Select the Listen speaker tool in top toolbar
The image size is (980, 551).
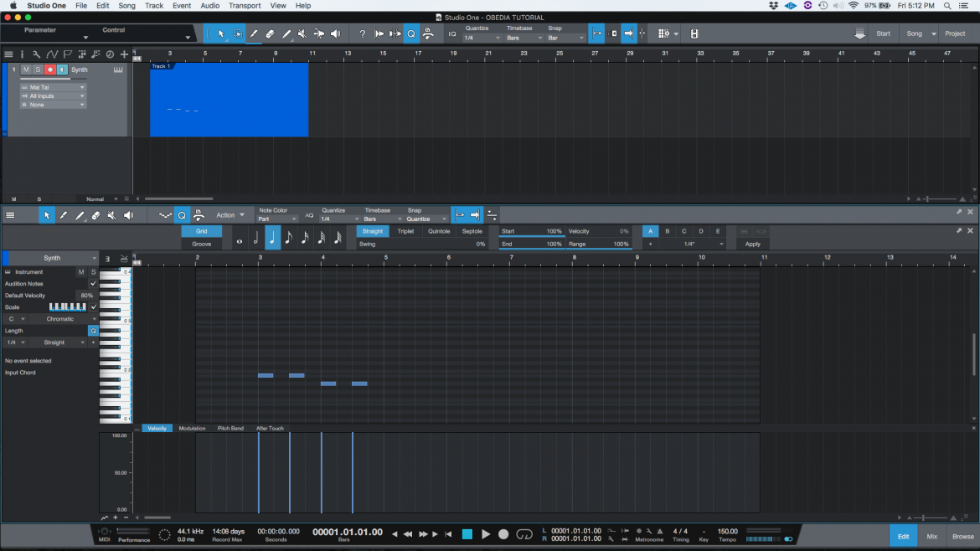tap(336, 33)
